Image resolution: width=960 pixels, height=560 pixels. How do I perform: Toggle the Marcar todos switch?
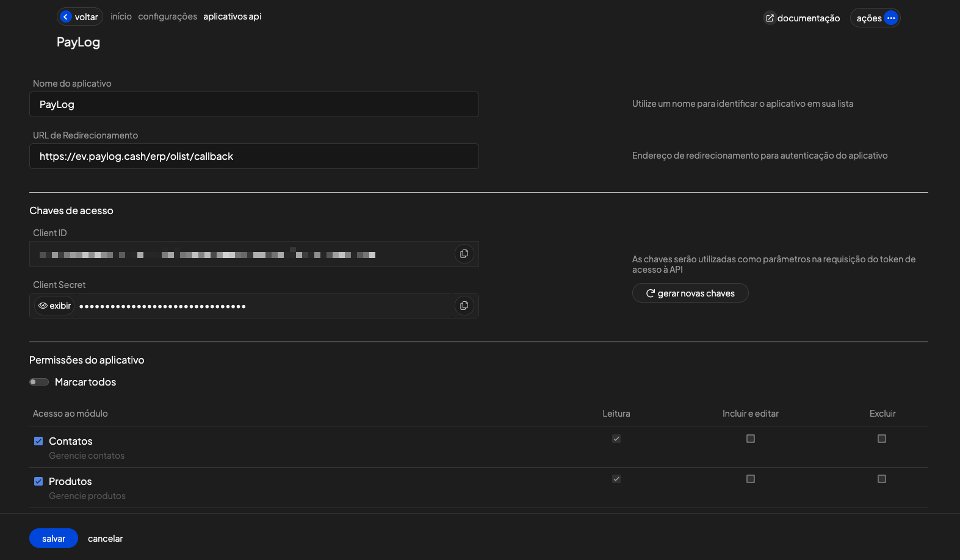point(39,382)
